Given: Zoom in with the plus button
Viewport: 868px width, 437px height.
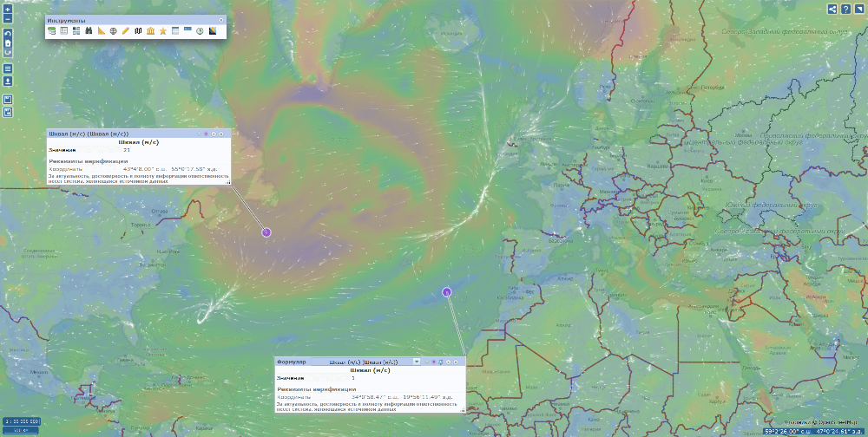Looking at the screenshot, I should coord(8,9).
